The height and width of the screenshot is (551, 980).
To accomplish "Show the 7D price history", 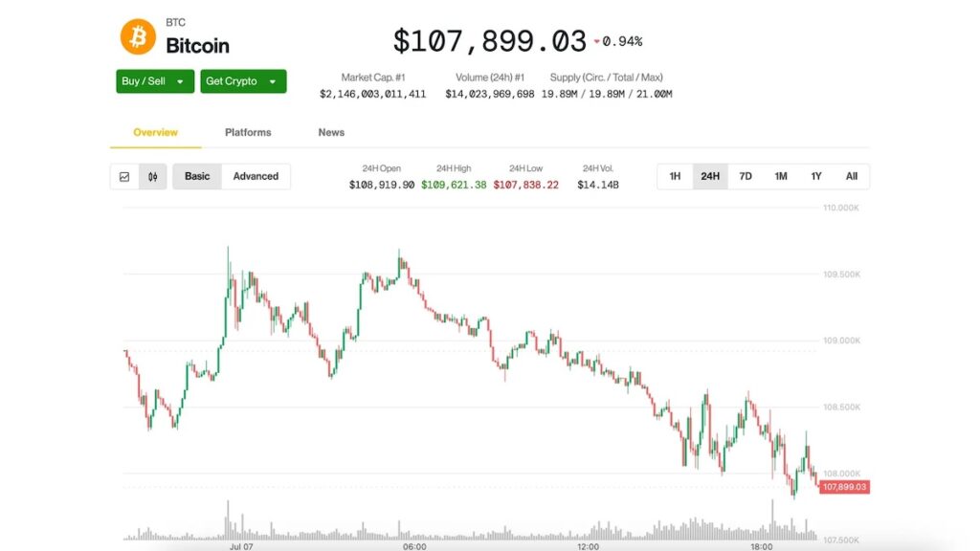I will coord(746,177).
